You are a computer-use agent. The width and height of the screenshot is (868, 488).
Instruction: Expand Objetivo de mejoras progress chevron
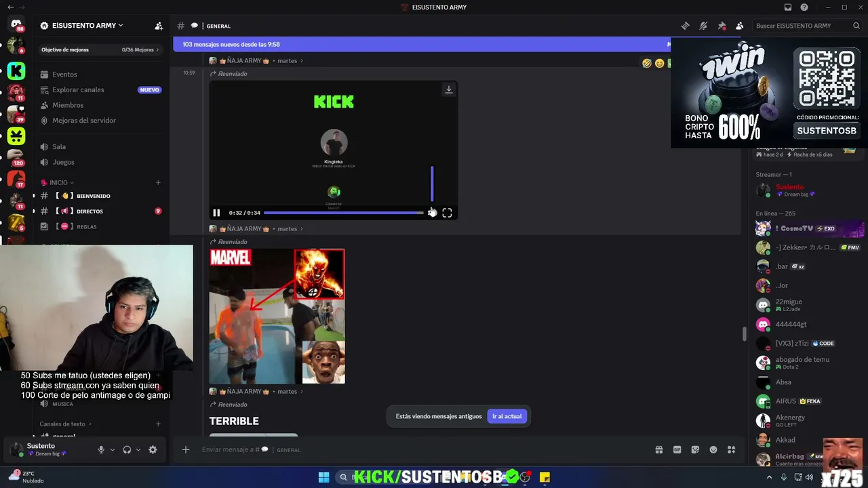tap(158, 49)
